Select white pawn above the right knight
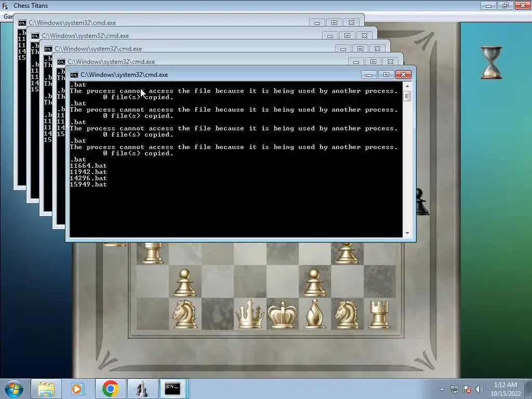The image size is (532, 399). (x=347, y=253)
